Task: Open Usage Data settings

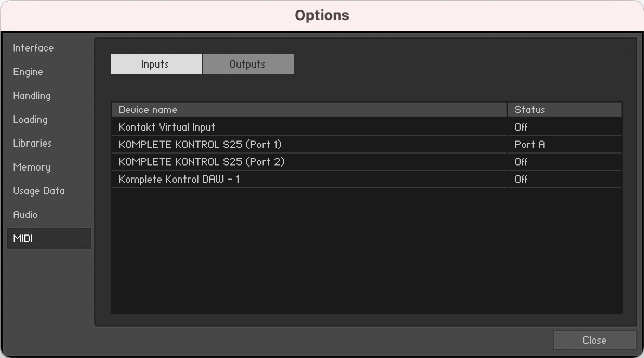Action: tap(39, 191)
